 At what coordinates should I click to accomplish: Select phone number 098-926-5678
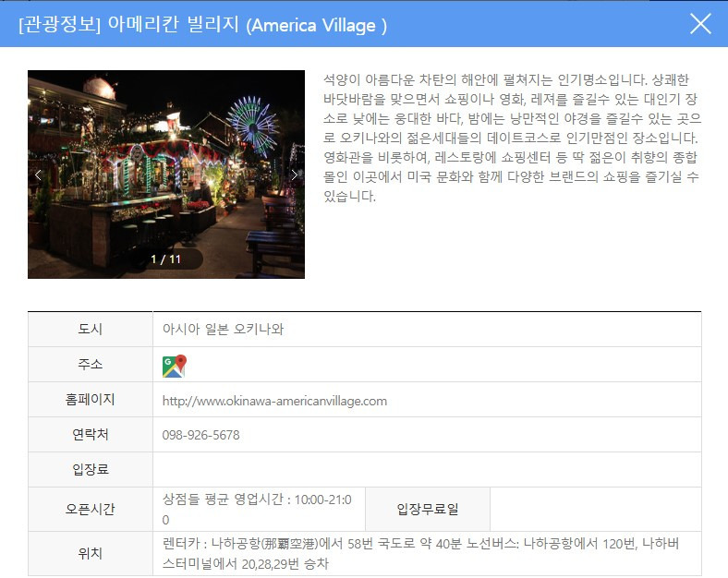point(200,435)
